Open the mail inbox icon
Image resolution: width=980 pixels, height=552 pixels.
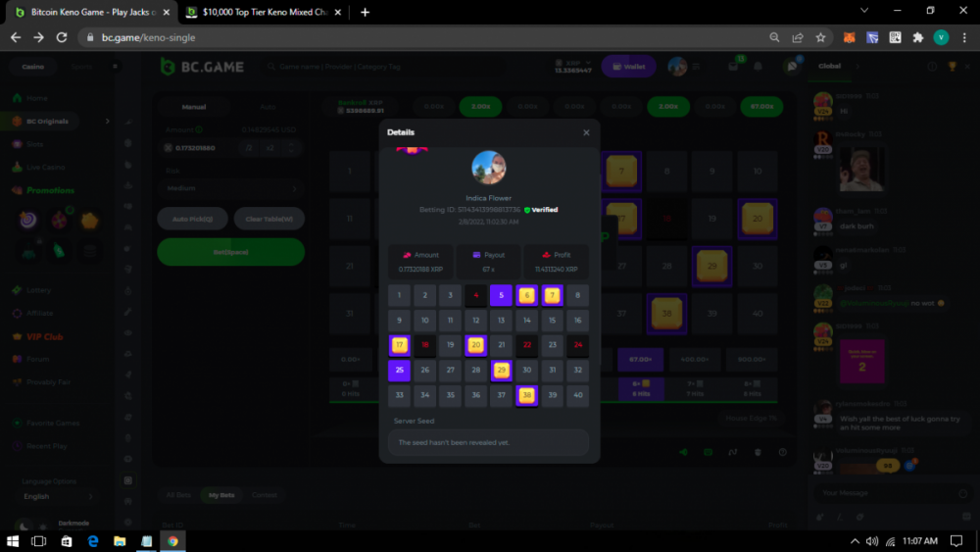(732, 67)
